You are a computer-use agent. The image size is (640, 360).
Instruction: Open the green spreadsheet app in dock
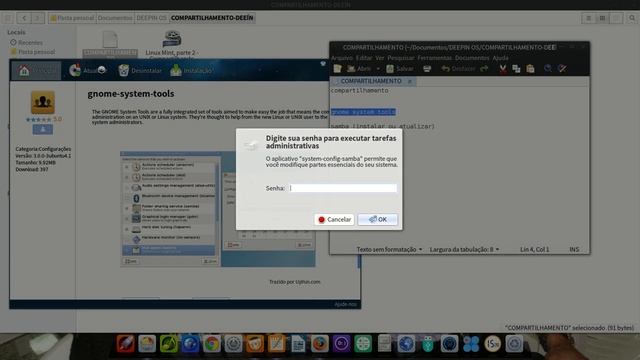363,344
